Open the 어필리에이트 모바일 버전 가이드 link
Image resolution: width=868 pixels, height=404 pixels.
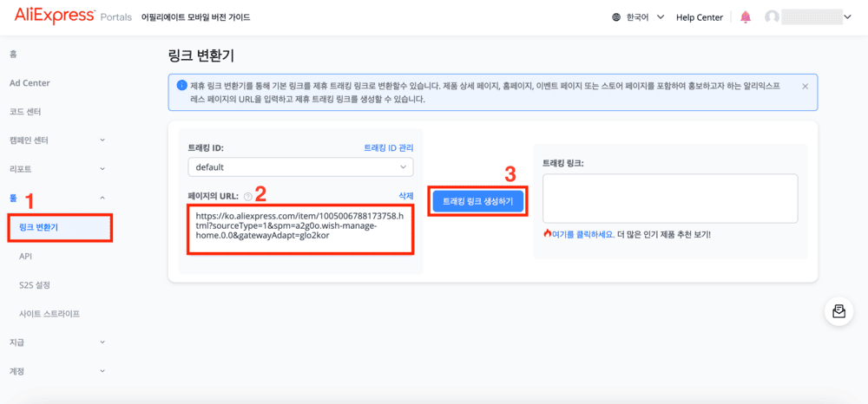point(195,17)
